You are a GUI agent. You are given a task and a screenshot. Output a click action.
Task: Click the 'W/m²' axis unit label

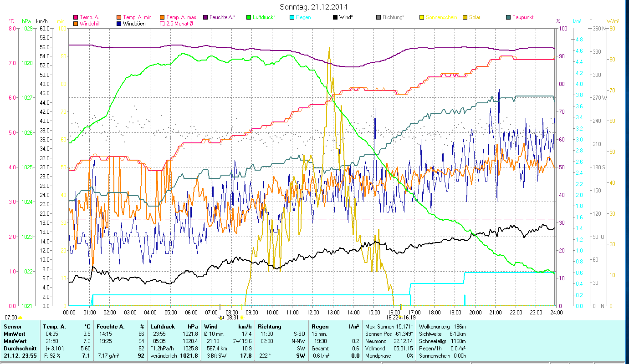[x=612, y=21]
